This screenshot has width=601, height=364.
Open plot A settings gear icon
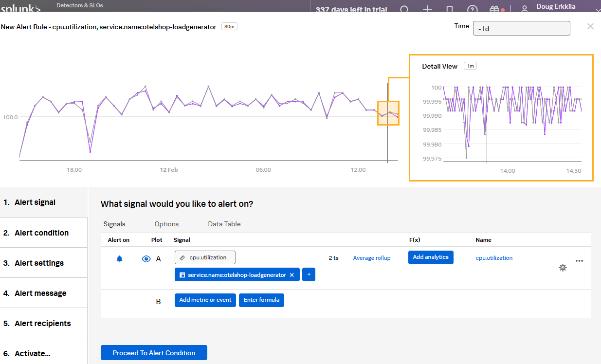tap(563, 267)
